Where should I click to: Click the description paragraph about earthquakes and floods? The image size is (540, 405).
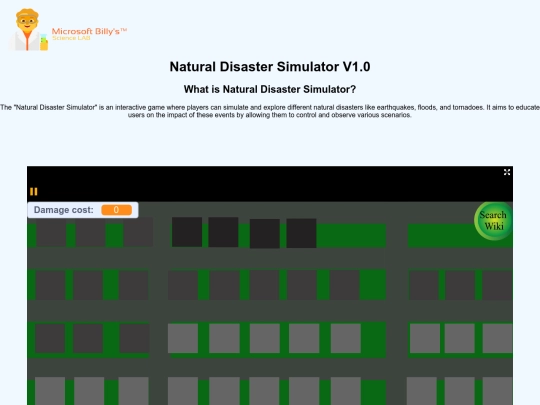pos(270,111)
